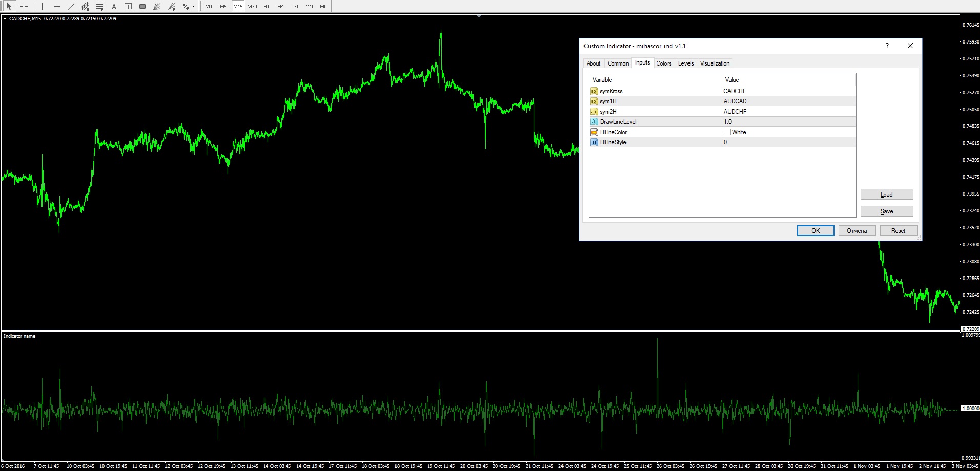Viewport: 980px width, 471px height.
Task: Load saved indicator inputs
Action: click(887, 195)
